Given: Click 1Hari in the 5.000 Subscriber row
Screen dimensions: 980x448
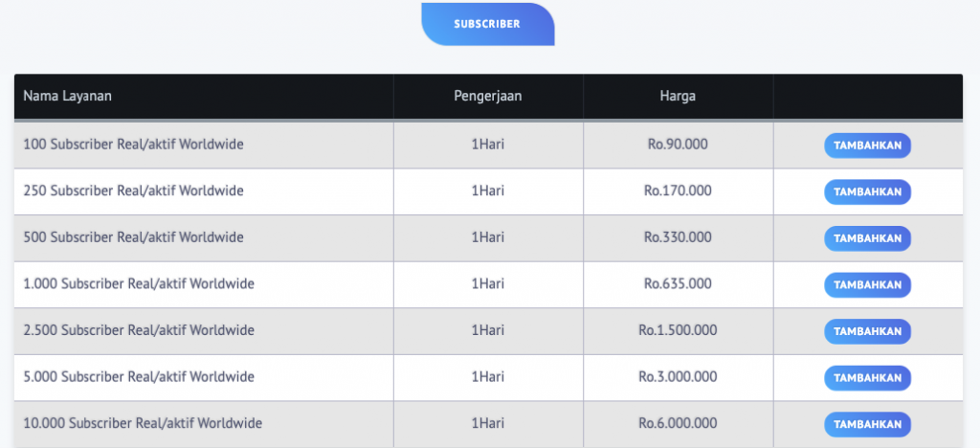Looking at the screenshot, I should coord(487,376).
